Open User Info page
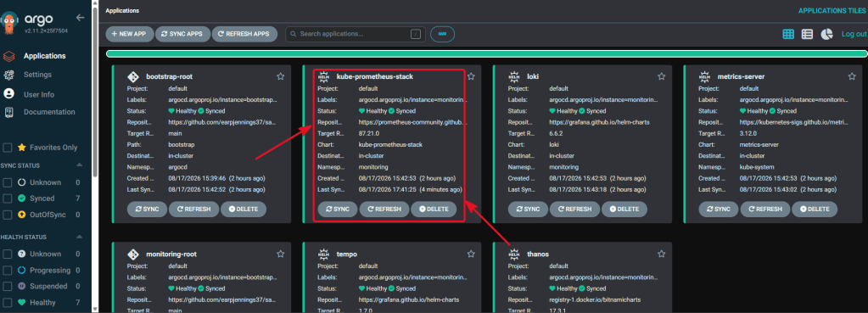The height and width of the screenshot is (313, 868). click(39, 94)
